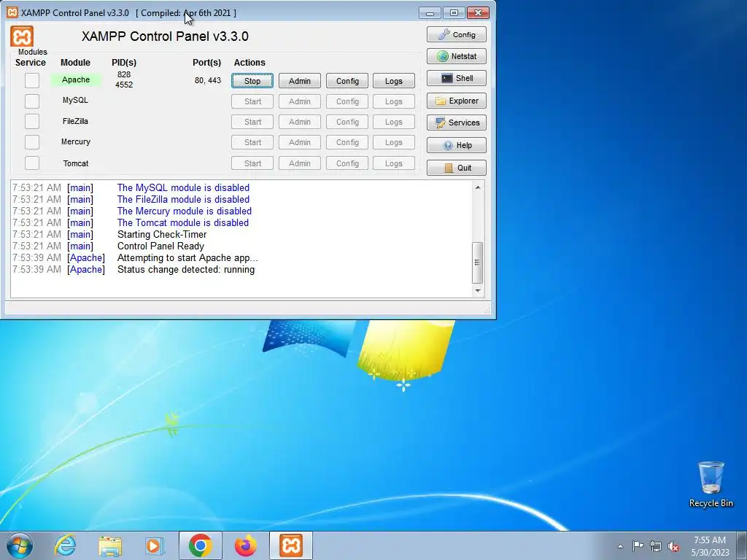The width and height of the screenshot is (747, 560).
Task: Click the Apache ports '80, 443' text
Action: tap(208, 80)
